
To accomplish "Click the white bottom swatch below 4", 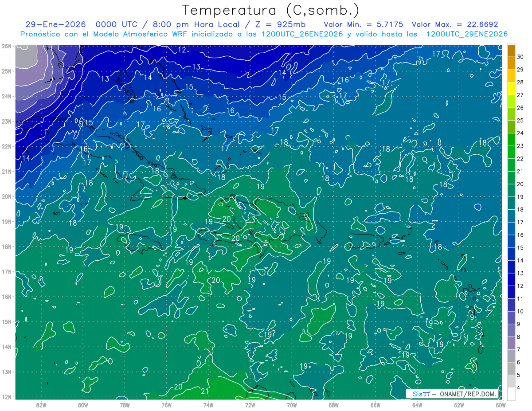I will [511, 394].
